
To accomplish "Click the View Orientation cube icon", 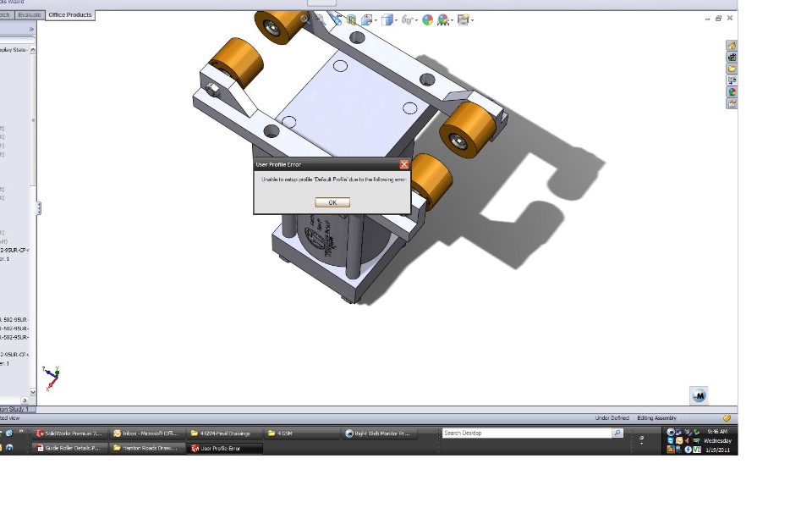I will coord(366,20).
